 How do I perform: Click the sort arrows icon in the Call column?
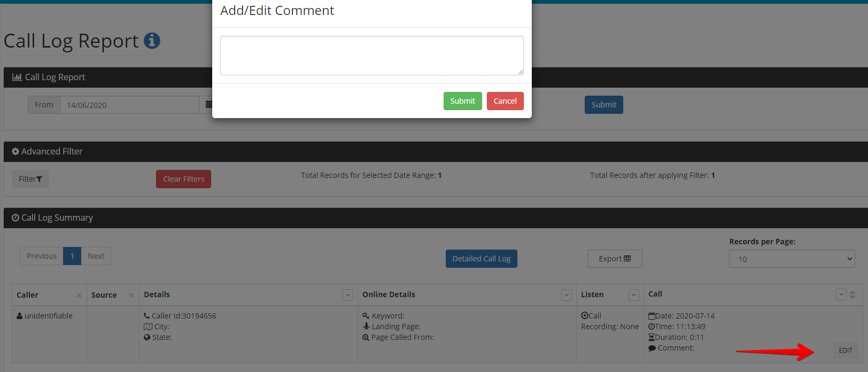[852, 294]
